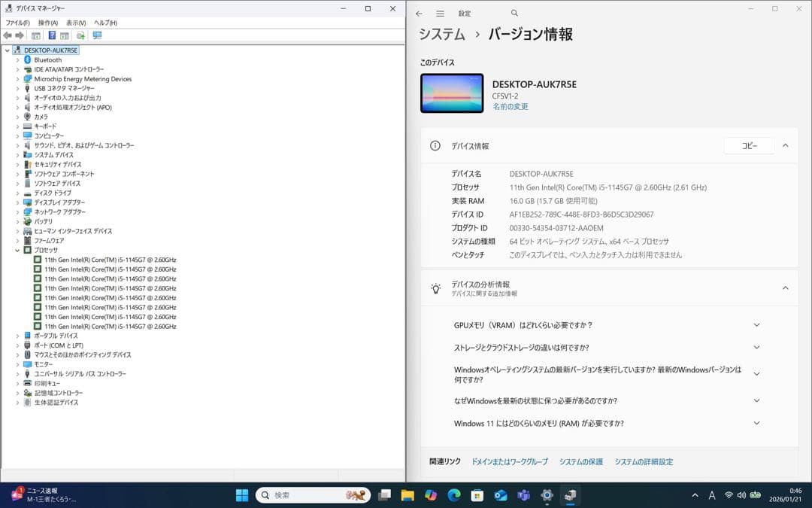Click the Forward navigation arrow in Device Manager

coord(20,35)
